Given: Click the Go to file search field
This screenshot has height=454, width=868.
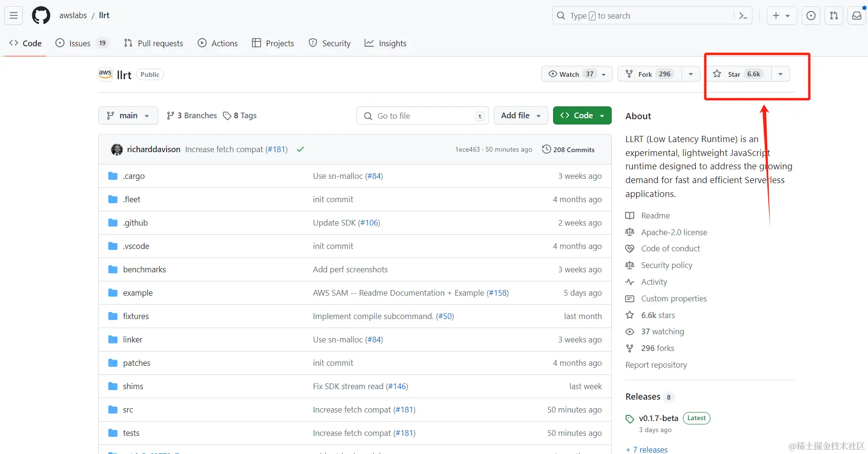Looking at the screenshot, I should click(x=423, y=116).
